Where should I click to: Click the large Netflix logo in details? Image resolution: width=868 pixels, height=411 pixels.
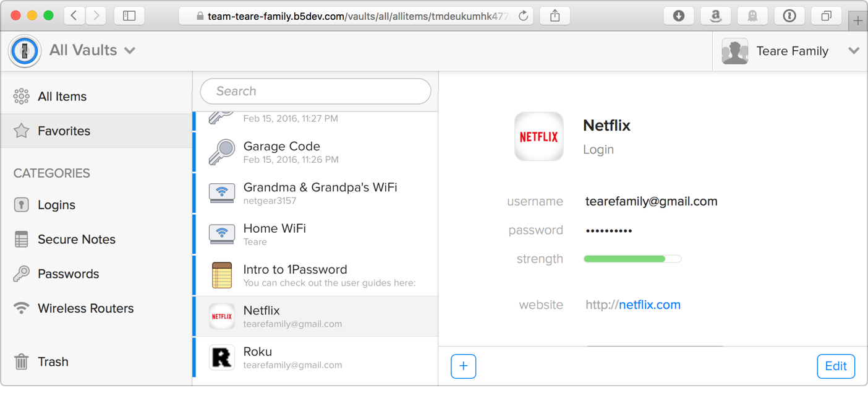coord(538,136)
